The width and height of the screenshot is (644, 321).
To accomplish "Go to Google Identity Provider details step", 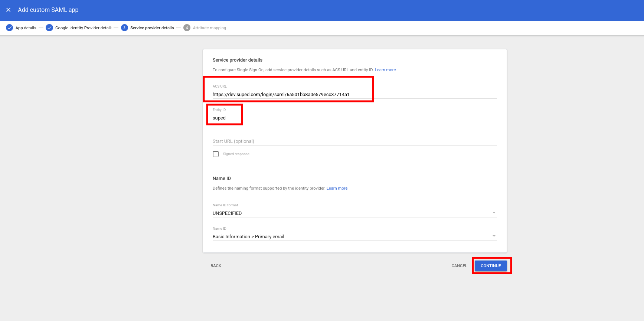I will click(84, 28).
